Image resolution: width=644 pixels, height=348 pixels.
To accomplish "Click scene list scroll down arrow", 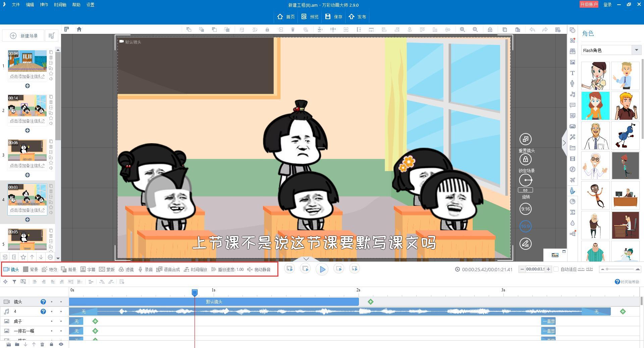I will [x=58, y=258].
